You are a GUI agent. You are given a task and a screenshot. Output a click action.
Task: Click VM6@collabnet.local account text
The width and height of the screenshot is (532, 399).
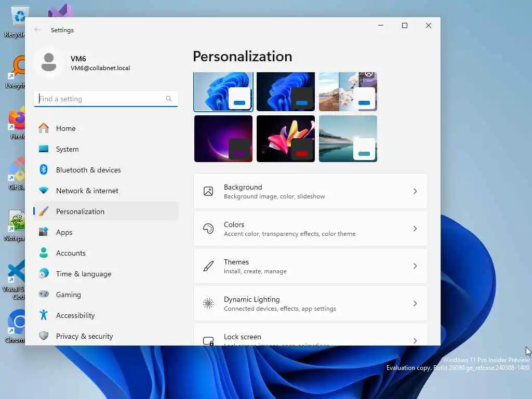100,68
